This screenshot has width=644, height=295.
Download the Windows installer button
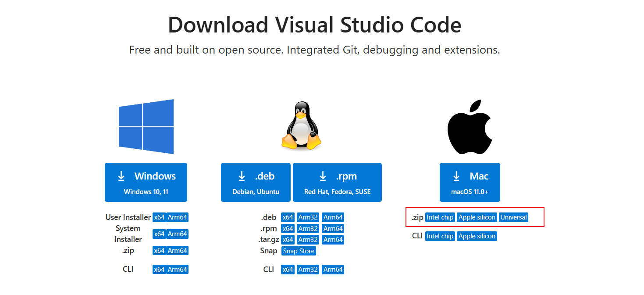[146, 182]
